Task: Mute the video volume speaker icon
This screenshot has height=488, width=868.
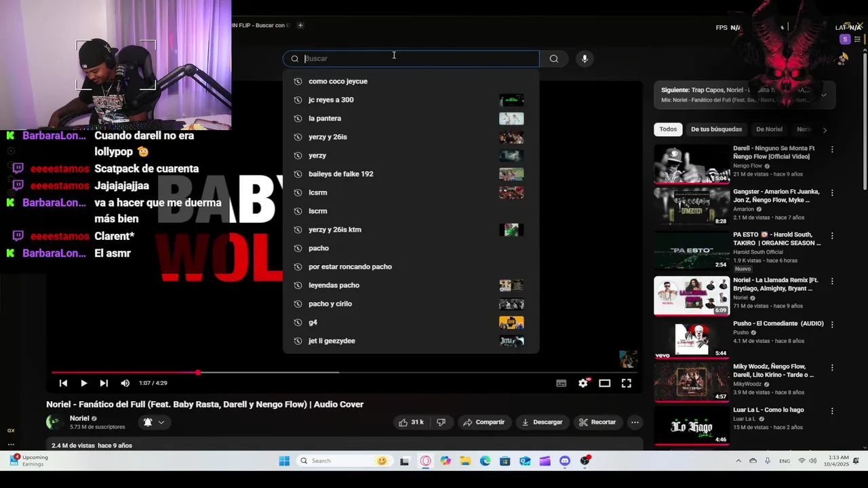Action: coord(125,383)
